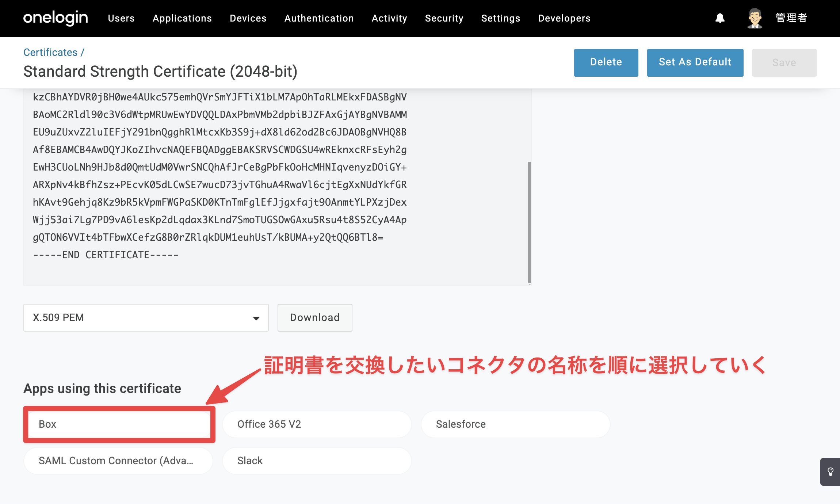Click the Set As Default button
Screen dimensions: 840x504
[695, 62]
